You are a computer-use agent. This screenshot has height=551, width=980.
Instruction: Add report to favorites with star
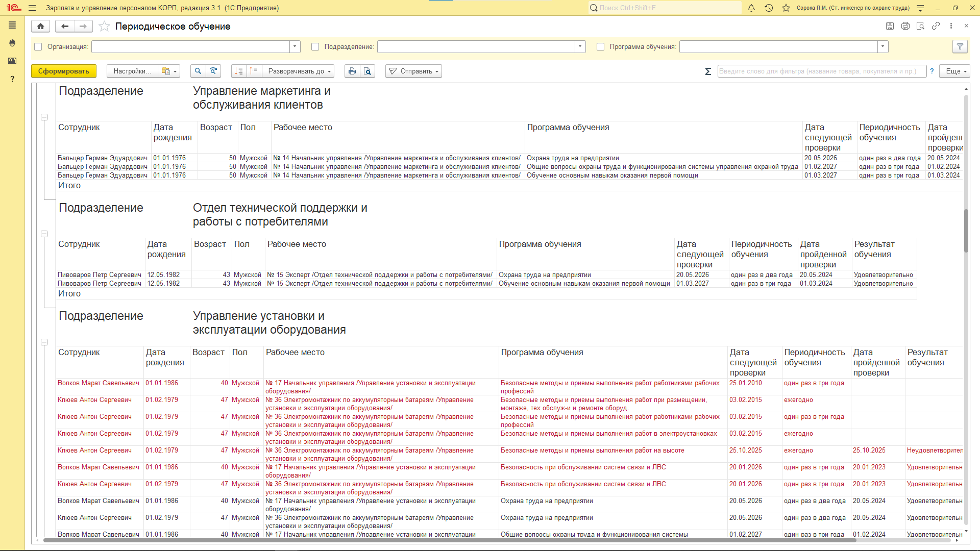coord(104,27)
